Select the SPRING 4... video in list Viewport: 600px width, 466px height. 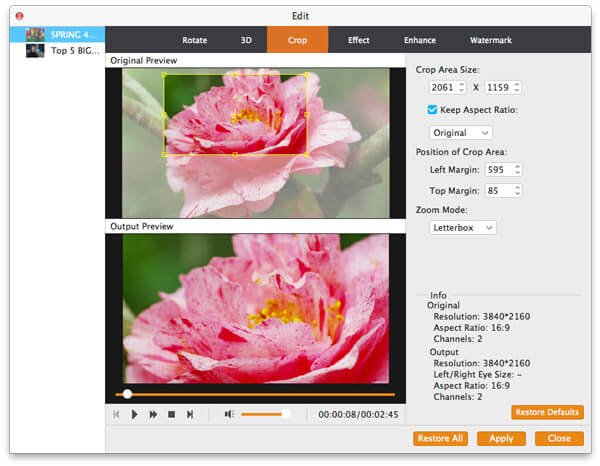pyautogui.click(x=57, y=34)
